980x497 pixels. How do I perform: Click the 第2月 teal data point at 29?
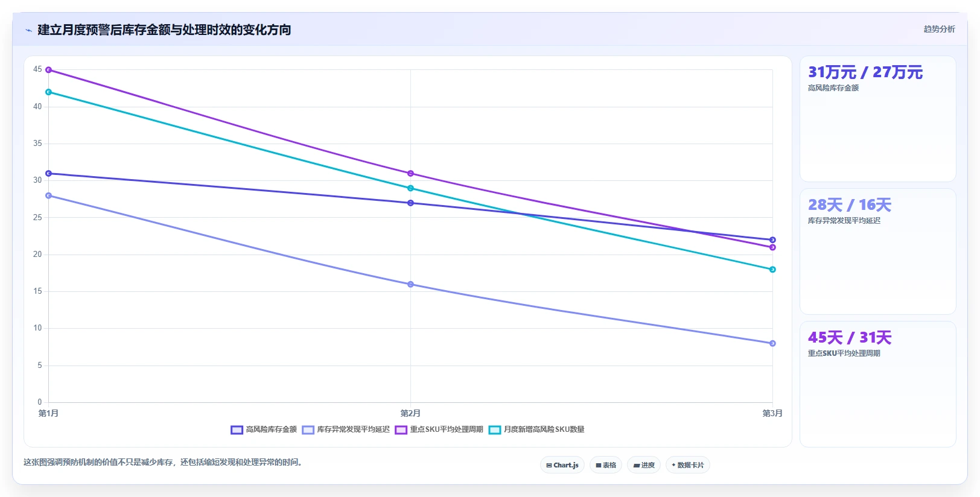(x=410, y=188)
